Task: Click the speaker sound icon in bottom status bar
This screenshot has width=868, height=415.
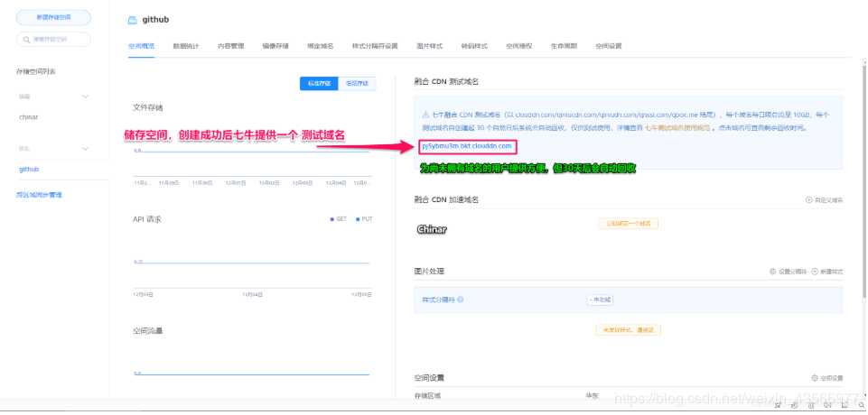Action: coord(827,405)
